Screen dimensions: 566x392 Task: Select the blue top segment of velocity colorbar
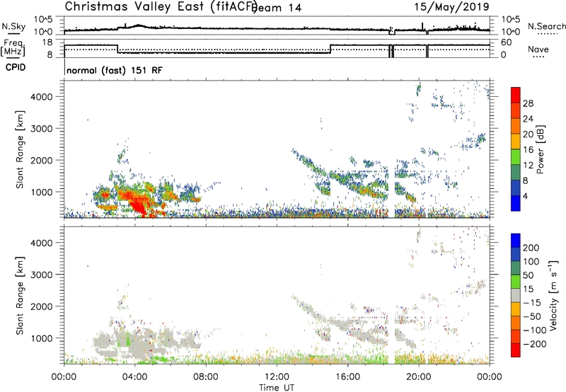(516, 241)
